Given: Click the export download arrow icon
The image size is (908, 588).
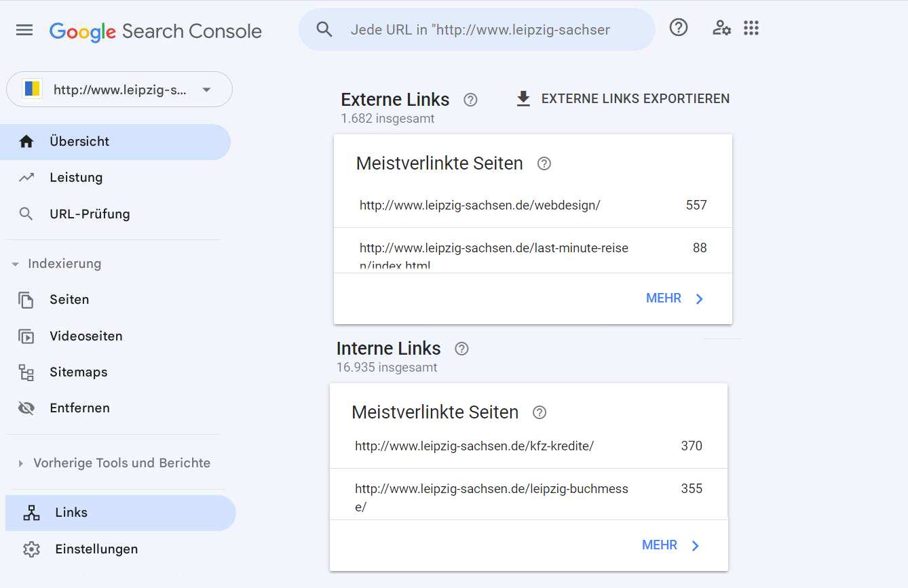Looking at the screenshot, I should tap(523, 99).
